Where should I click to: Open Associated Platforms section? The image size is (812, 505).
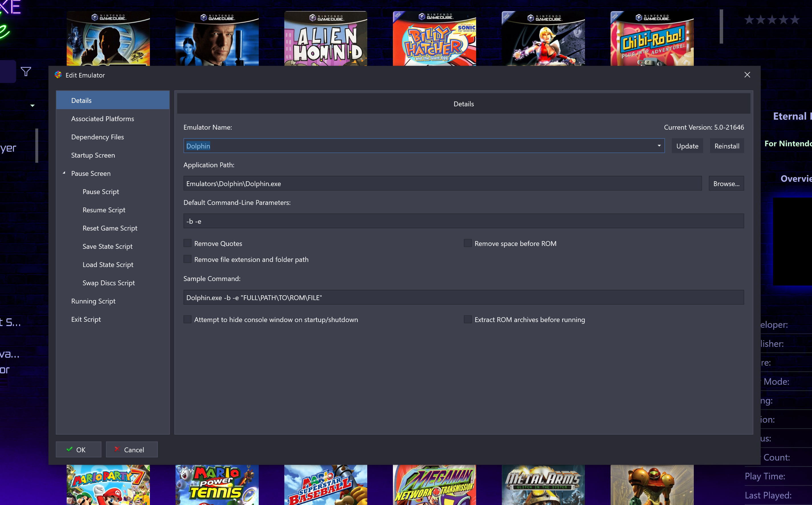[113, 119]
